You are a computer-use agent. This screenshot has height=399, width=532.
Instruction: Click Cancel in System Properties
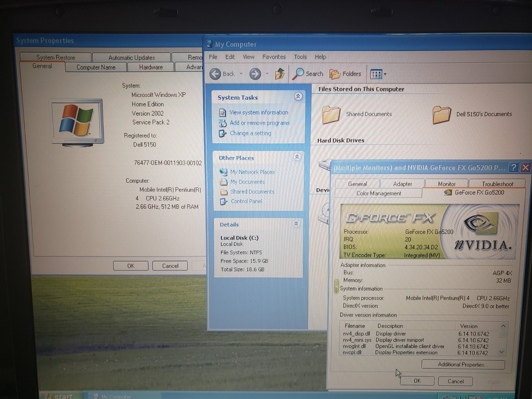coord(170,266)
